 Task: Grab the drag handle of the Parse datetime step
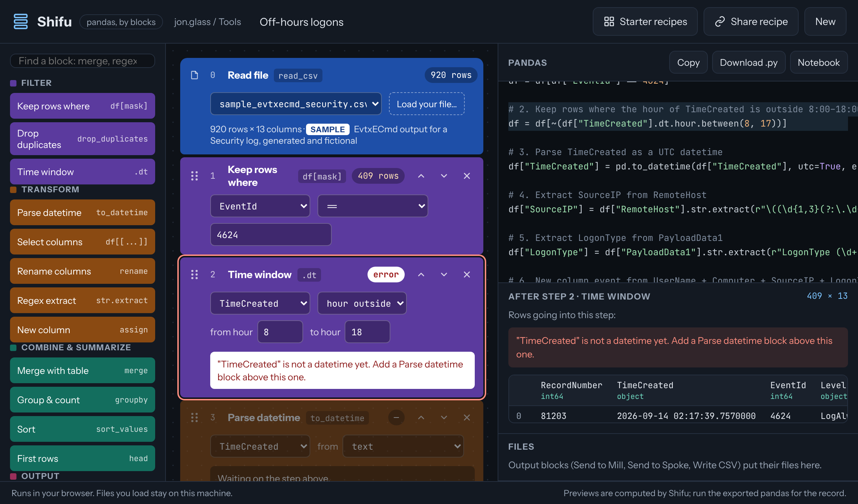[194, 417]
